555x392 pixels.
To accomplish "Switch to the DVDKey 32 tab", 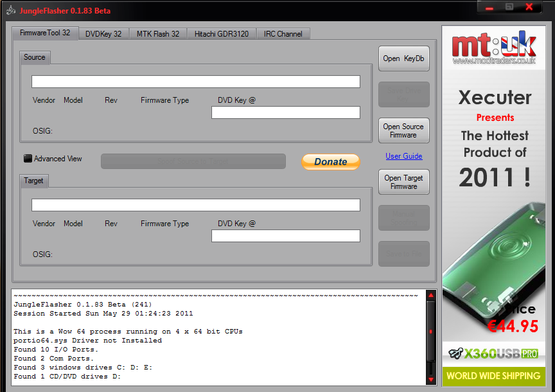I will 103,34.
